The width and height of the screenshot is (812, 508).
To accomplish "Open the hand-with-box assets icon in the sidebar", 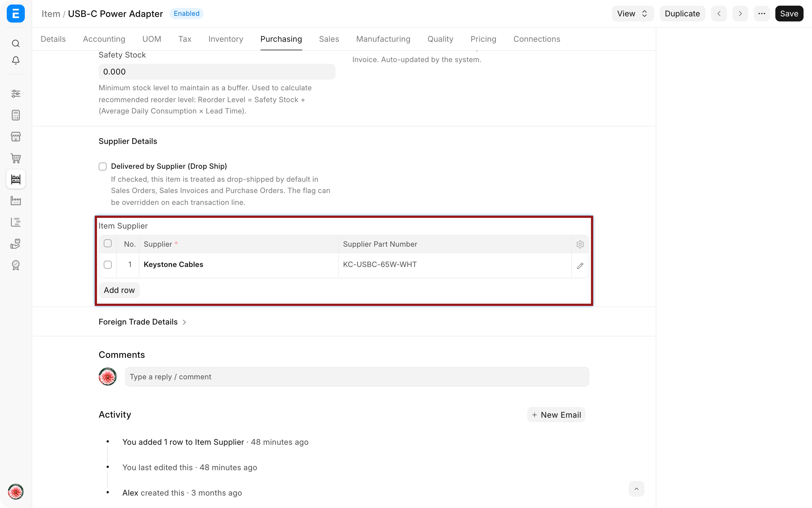I will click(16, 244).
